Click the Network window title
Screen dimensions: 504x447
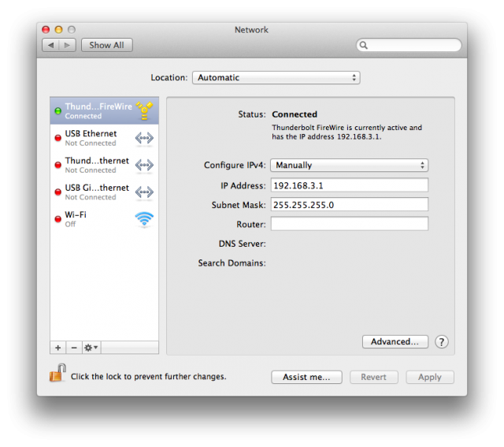pos(251,30)
